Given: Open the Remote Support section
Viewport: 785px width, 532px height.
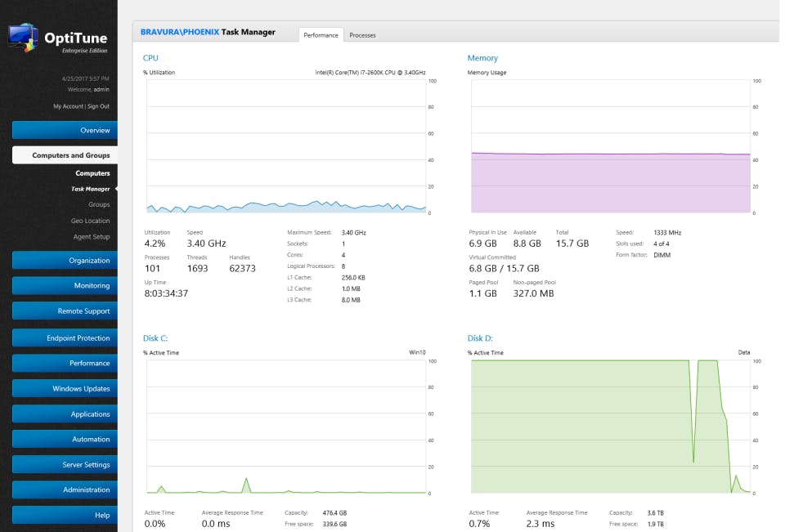Looking at the screenshot, I should click(x=65, y=311).
